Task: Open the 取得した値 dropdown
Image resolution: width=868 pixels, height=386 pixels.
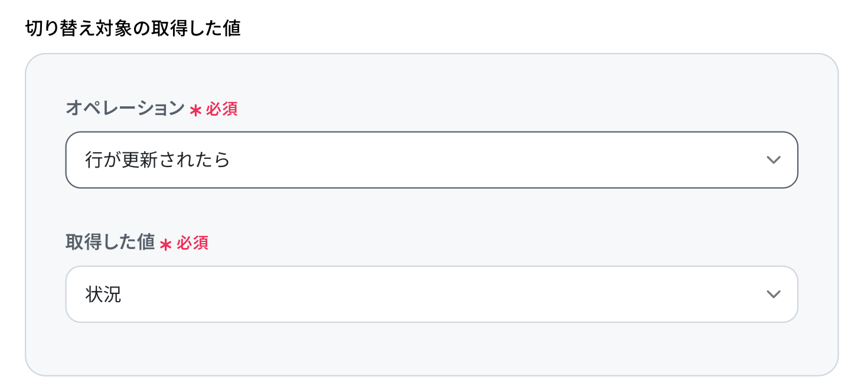Action: 431,294
